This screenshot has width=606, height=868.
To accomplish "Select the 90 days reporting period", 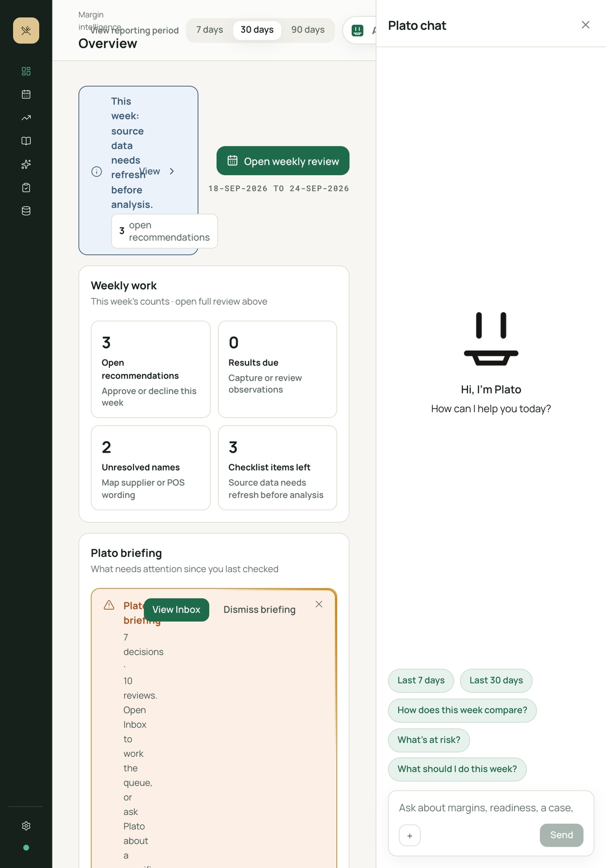I will (307, 30).
